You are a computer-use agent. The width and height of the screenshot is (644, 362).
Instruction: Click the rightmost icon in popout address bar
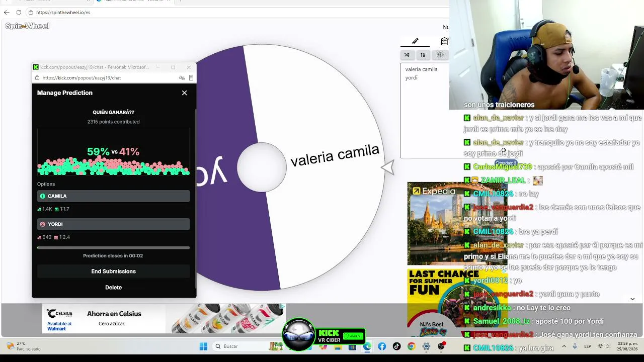(191, 78)
